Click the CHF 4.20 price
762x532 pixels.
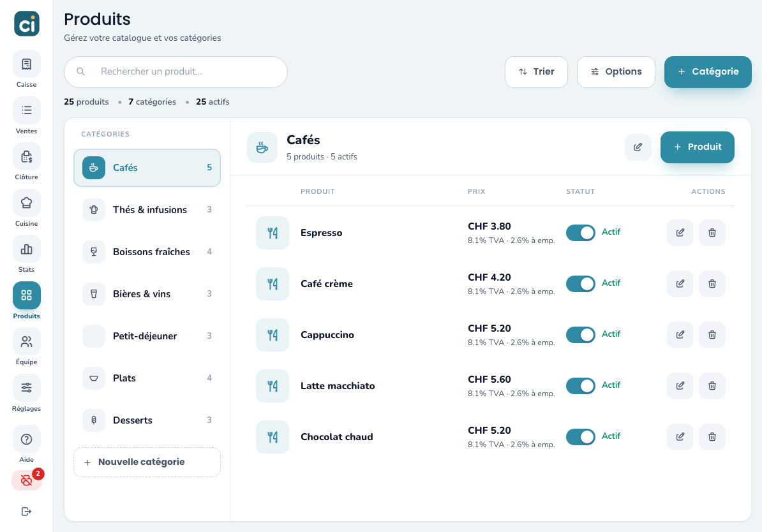pos(489,277)
